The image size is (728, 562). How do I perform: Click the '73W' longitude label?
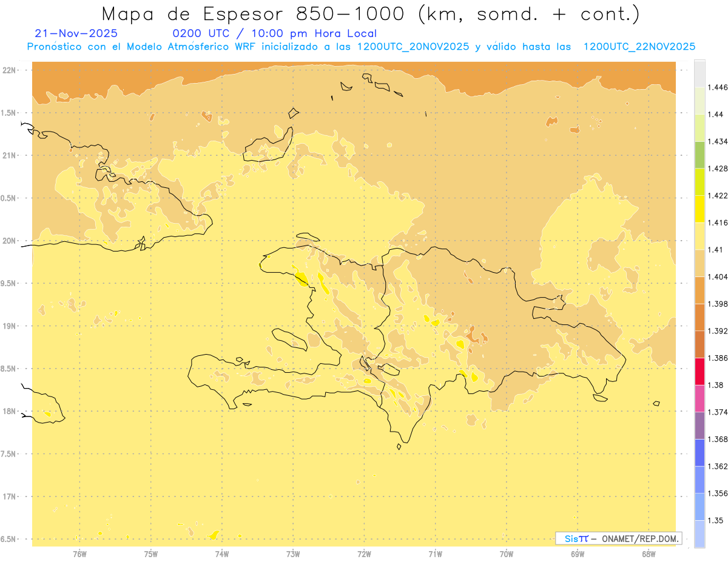point(293,554)
